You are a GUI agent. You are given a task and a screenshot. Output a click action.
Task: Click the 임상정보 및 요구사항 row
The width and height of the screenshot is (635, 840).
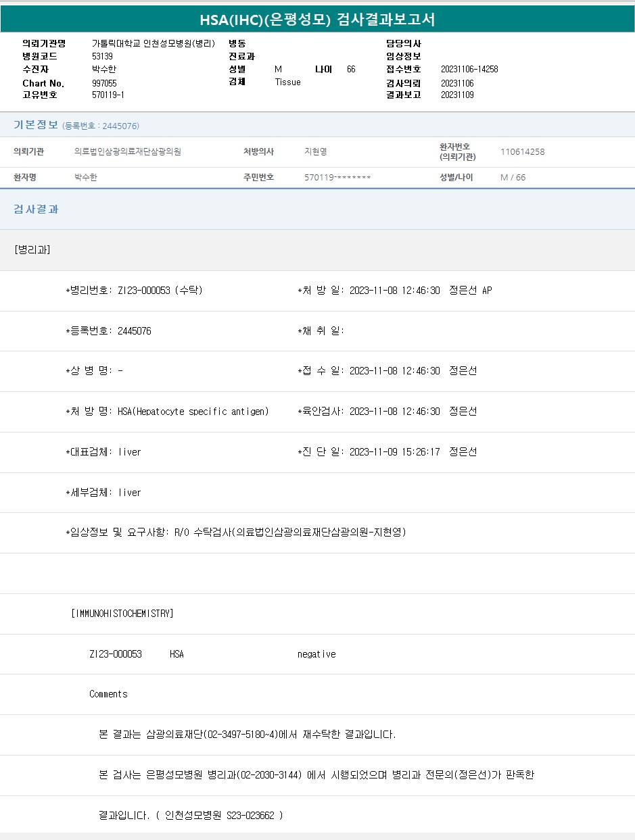click(235, 533)
